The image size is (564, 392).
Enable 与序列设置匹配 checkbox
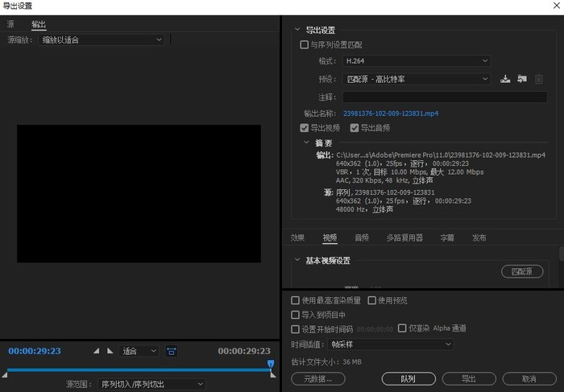coord(305,45)
